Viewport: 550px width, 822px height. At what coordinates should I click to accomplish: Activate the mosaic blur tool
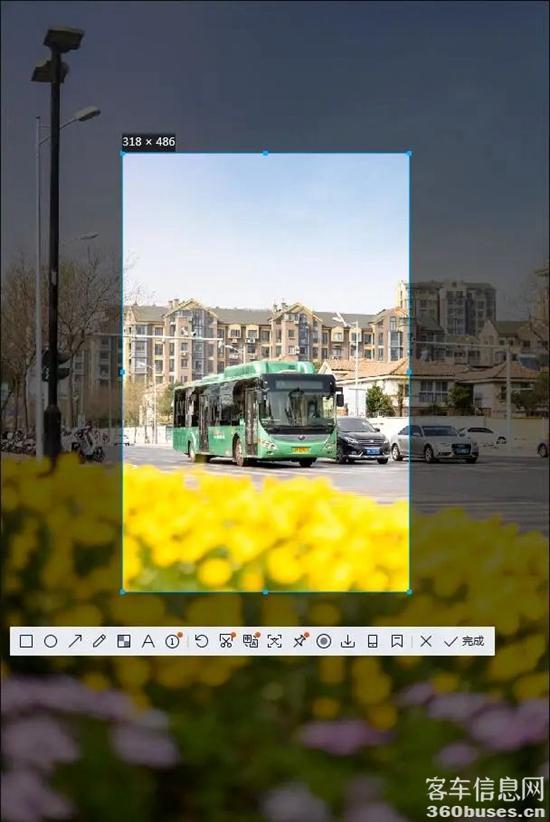[x=124, y=641]
